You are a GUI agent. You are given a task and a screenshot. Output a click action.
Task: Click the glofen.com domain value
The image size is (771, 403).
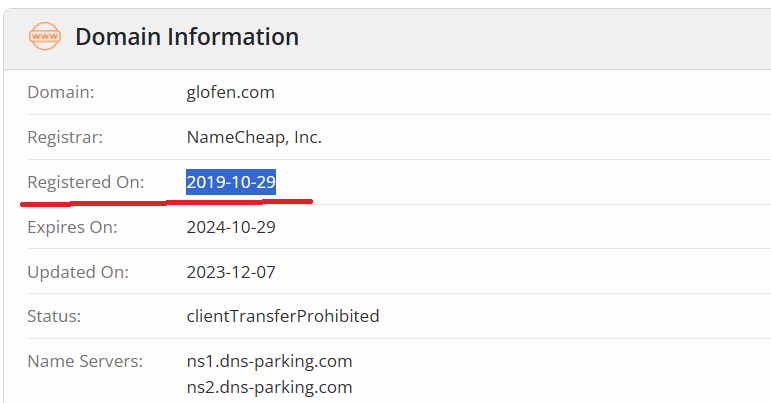click(x=230, y=92)
